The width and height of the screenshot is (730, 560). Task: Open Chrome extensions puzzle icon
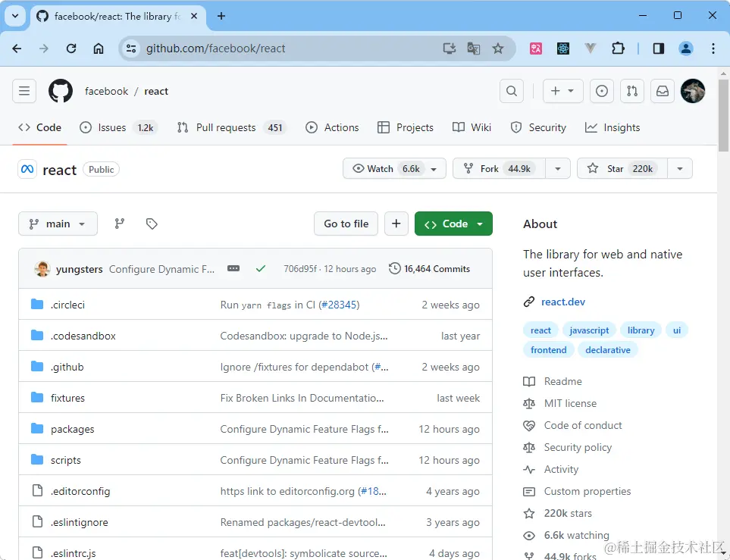click(x=619, y=48)
